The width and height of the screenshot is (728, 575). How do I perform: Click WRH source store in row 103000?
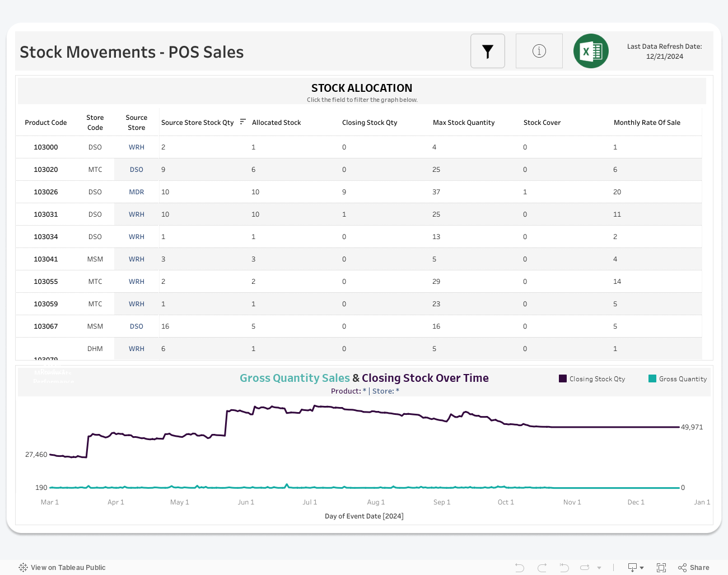pyautogui.click(x=137, y=147)
